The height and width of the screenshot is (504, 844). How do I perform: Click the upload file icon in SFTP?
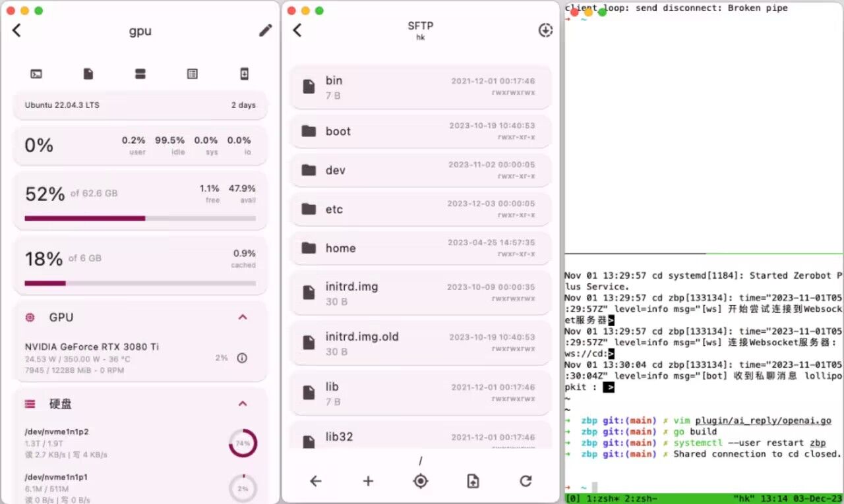click(x=473, y=481)
